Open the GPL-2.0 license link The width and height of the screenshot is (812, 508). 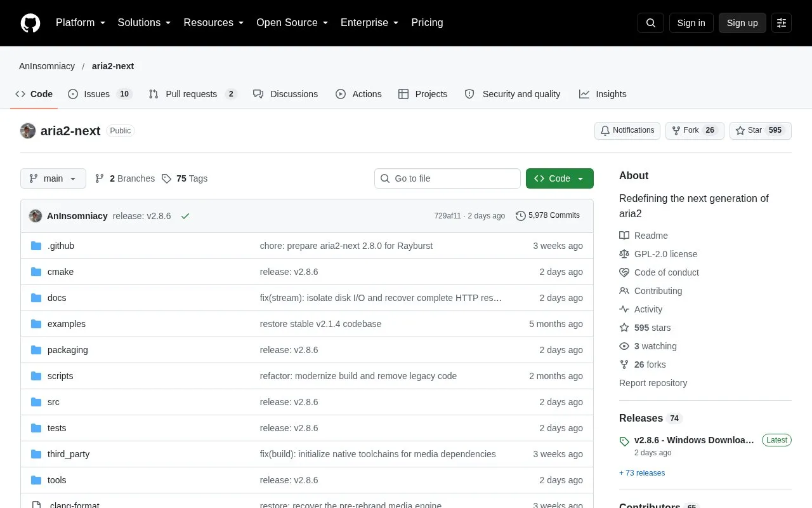(x=658, y=254)
